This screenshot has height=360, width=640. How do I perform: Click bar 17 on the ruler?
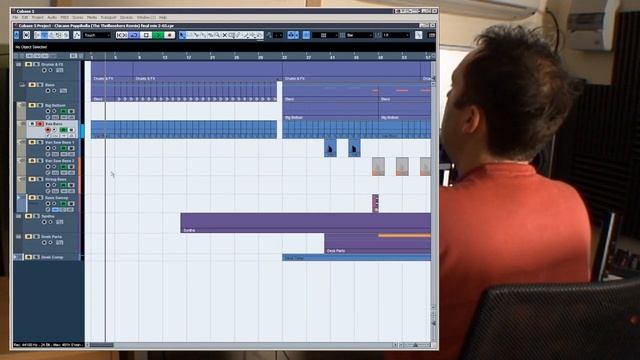click(x=189, y=58)
